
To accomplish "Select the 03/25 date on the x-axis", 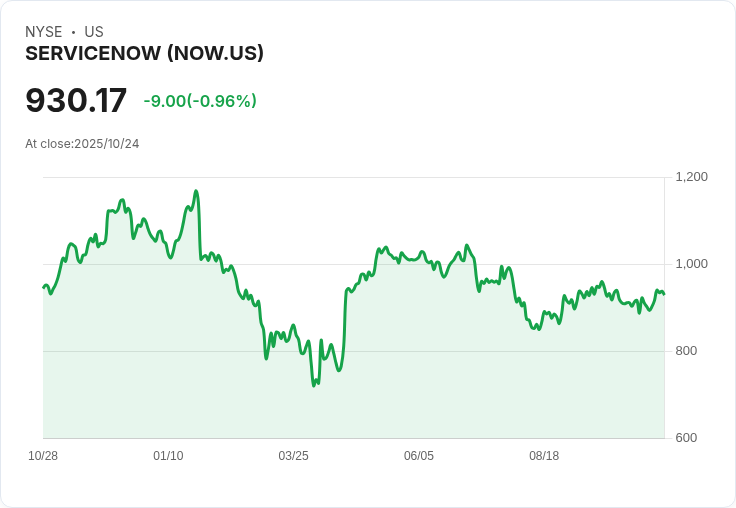I will 293,456.
